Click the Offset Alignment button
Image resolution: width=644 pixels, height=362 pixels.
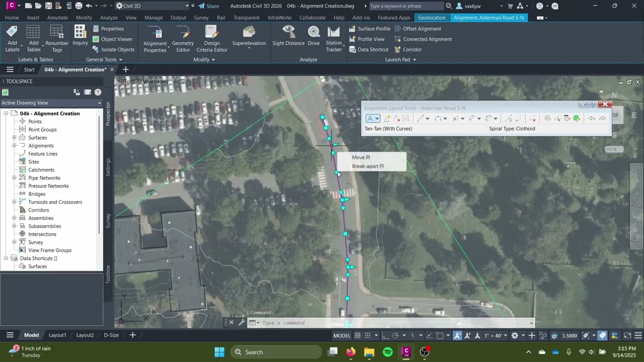click(418, 29)
